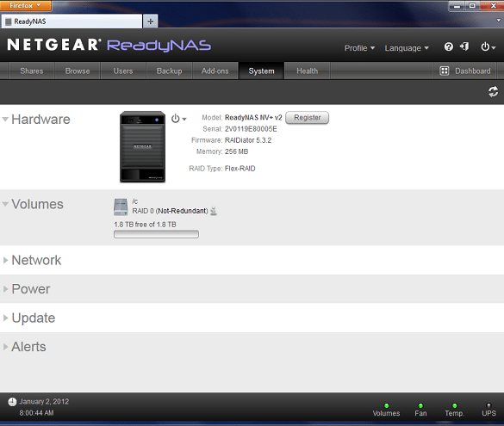
Task: Open the browser tab list arrow
Action: [x=499, y=21]
